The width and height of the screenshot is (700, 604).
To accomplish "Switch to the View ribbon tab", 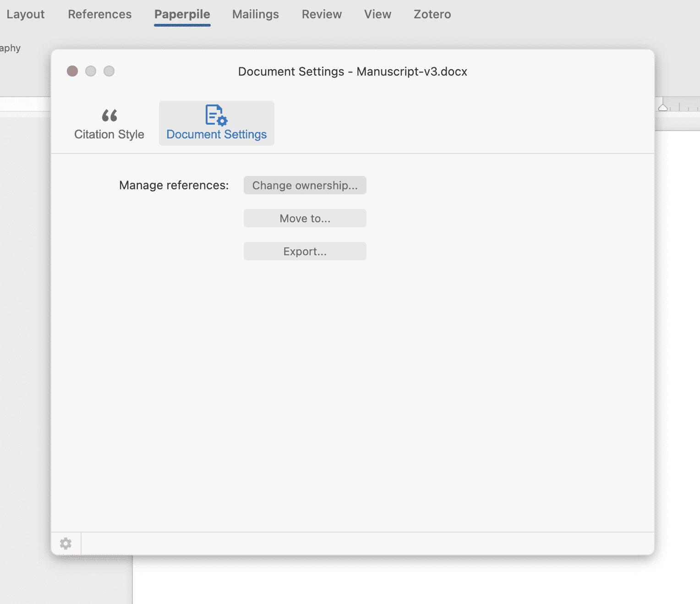I will pos(377,14).
